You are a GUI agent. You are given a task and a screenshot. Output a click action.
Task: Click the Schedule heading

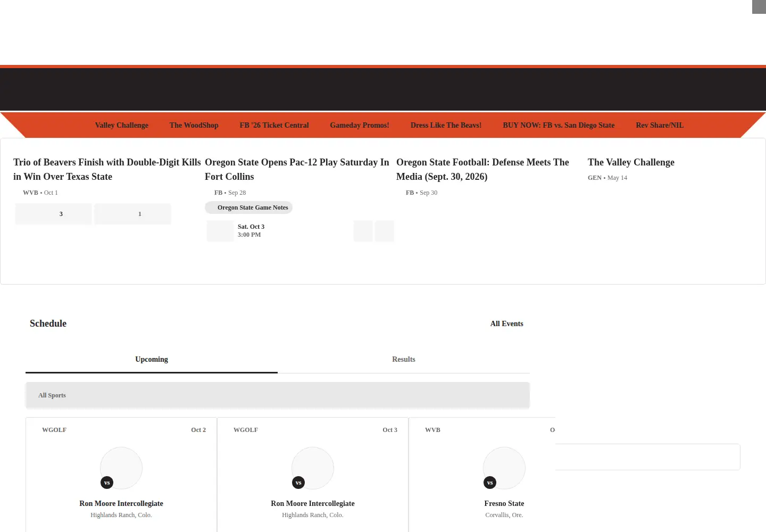(48, 323)
